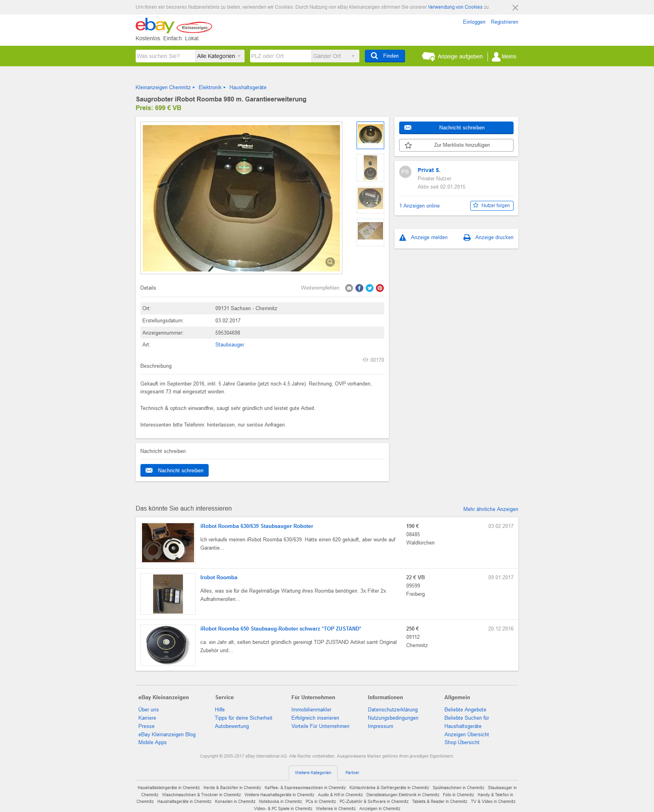Click the main Roomba 980 photo
The width and height of the screenshot is (654, 812).
241,198
